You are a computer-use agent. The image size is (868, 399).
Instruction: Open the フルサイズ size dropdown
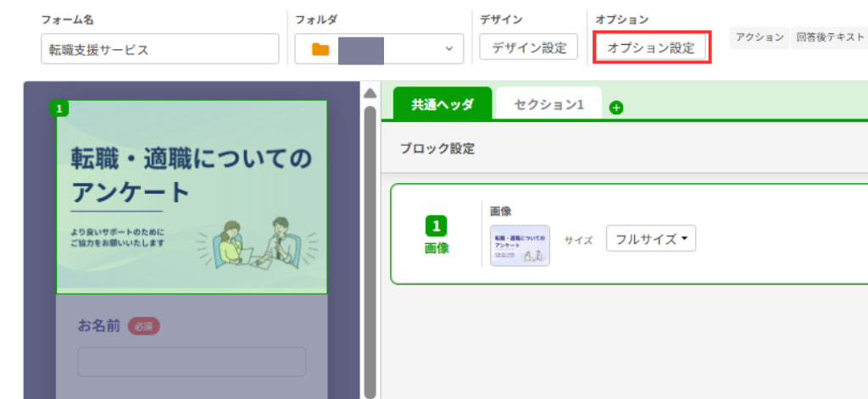(x=651, y=239)
